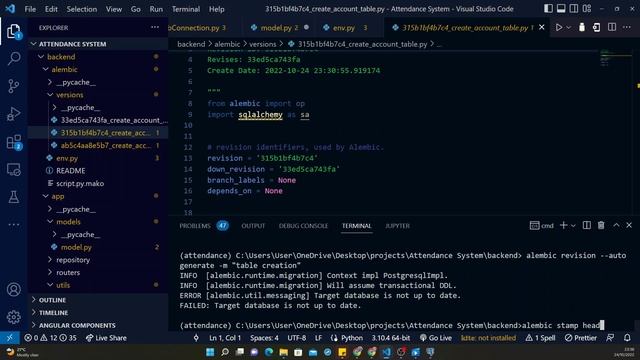640x360 pixels.
Task: Expand the routers folder
Action: click(x=98, y=272)
